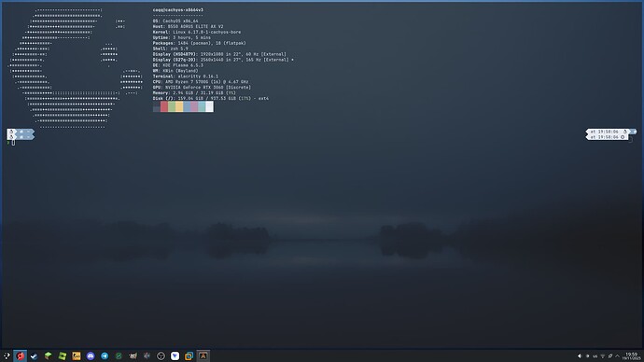
Task: Open GIMP from the taskbar
Action: click(133, 355)
